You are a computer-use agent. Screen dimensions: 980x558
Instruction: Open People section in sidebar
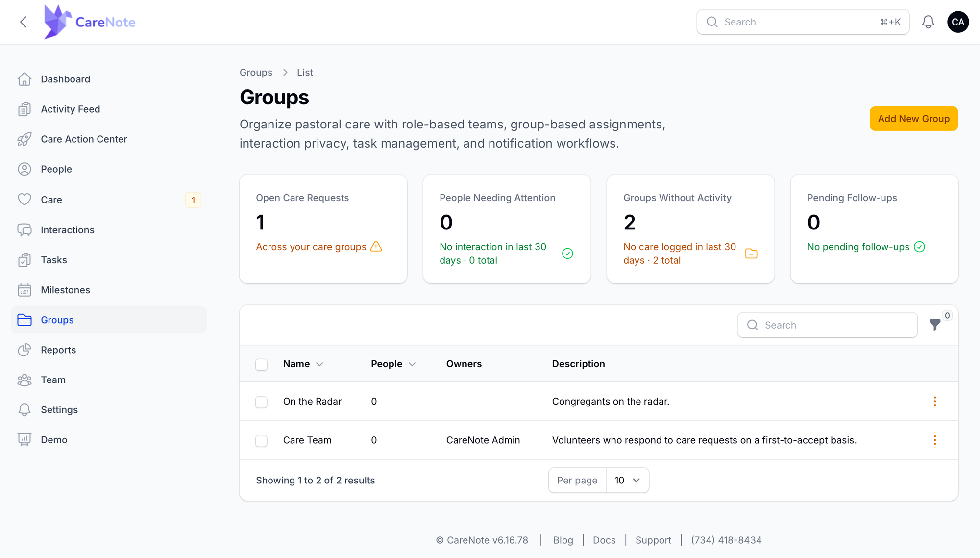[109, 169]
